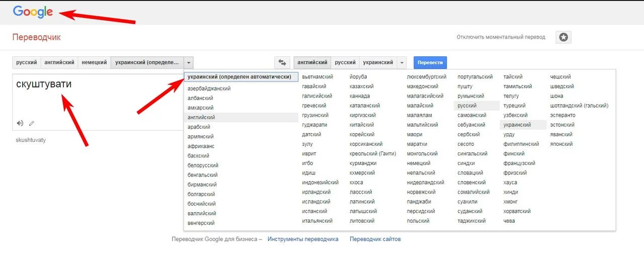Select польский from language list
This screenshot has width=644, height=272.
(418, 221)
